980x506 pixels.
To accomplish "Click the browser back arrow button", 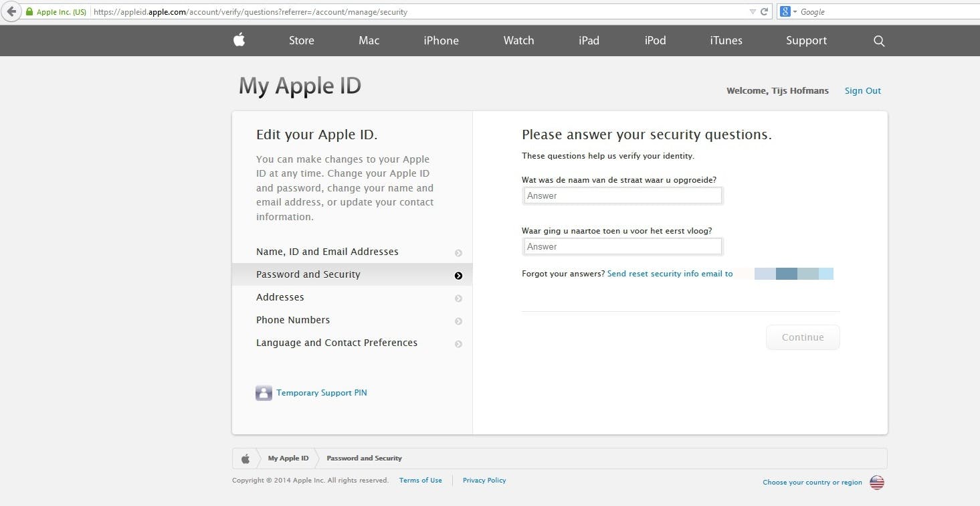I will (x=11, y=12).
